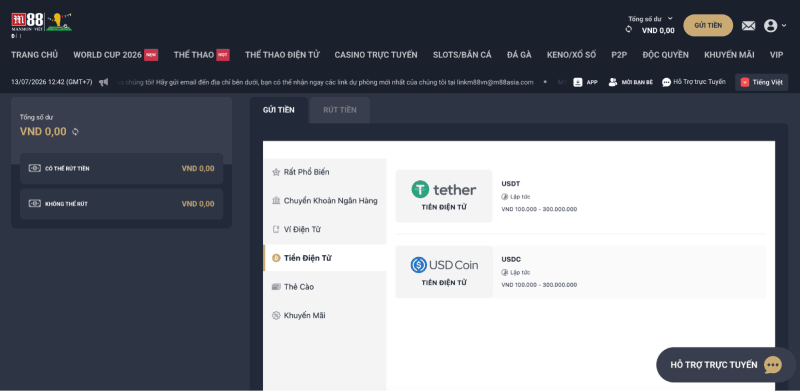The image size is (800, 391).
Task: Open the mail envelope inbox icon
Action: point(748,26)
